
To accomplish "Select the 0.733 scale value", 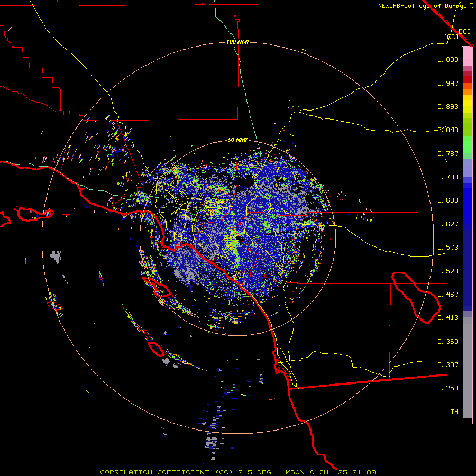I will click(448, 177).
